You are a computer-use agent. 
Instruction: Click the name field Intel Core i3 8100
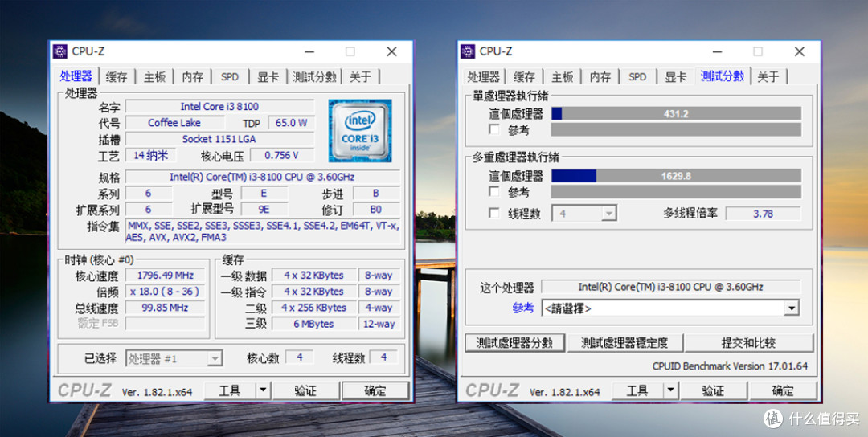(219, 107)
